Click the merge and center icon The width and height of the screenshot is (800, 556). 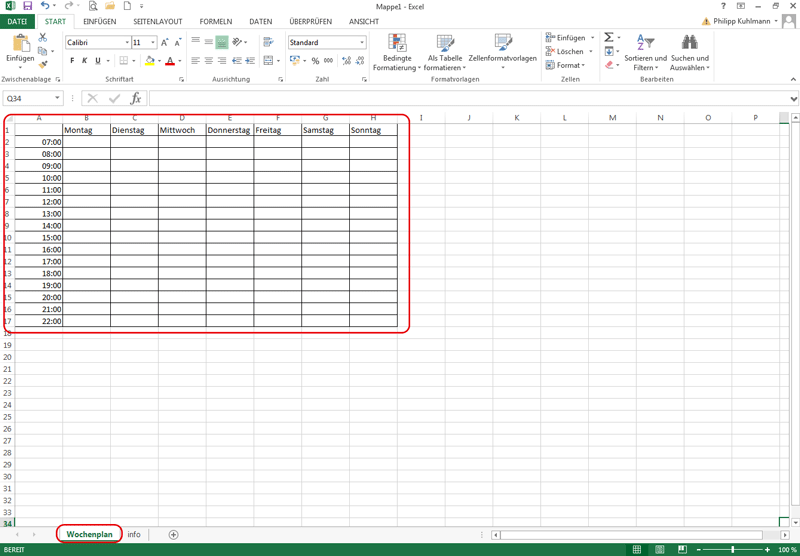[268, 61]
